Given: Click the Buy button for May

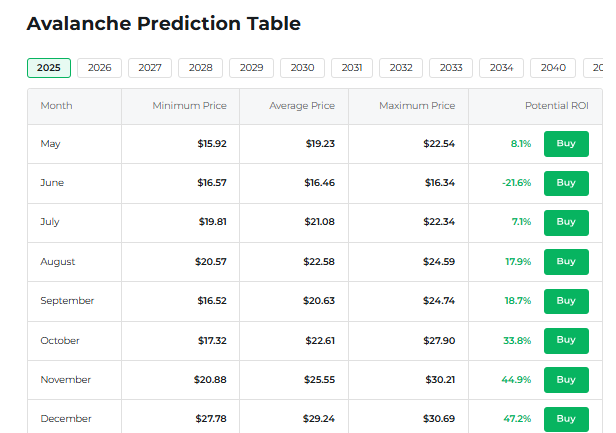Looking at the screenshot, I should [x=566, y=144].
